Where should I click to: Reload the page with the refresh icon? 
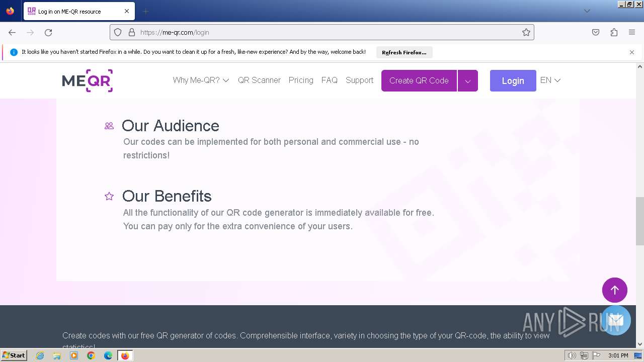point(48,32)
